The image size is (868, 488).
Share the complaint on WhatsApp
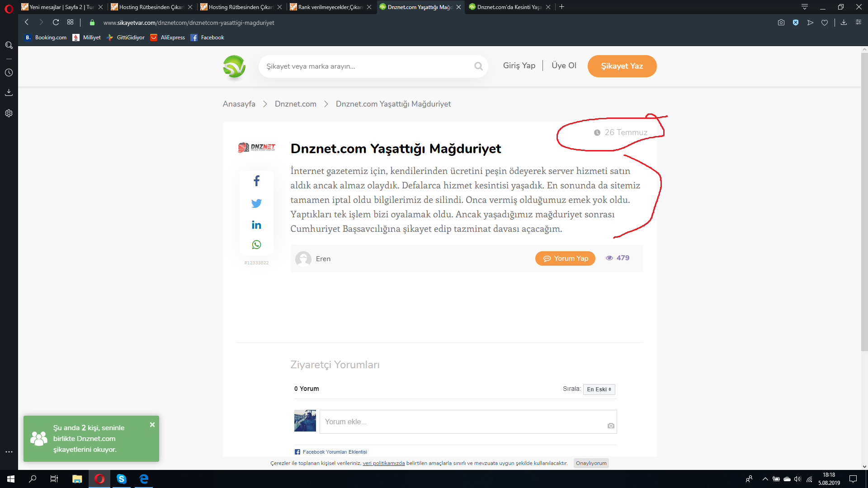click(256, 244)
